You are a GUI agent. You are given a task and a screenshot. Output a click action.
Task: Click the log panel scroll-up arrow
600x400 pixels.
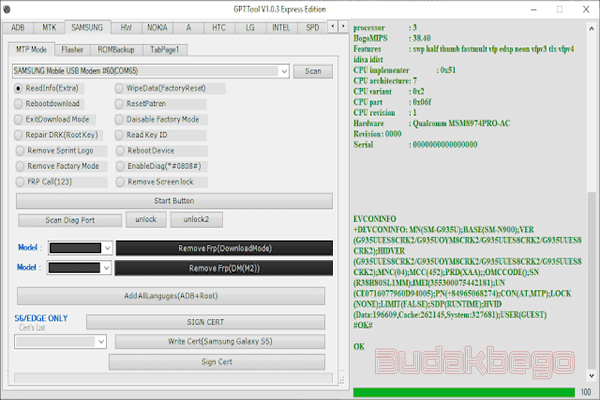coord(592,28)
